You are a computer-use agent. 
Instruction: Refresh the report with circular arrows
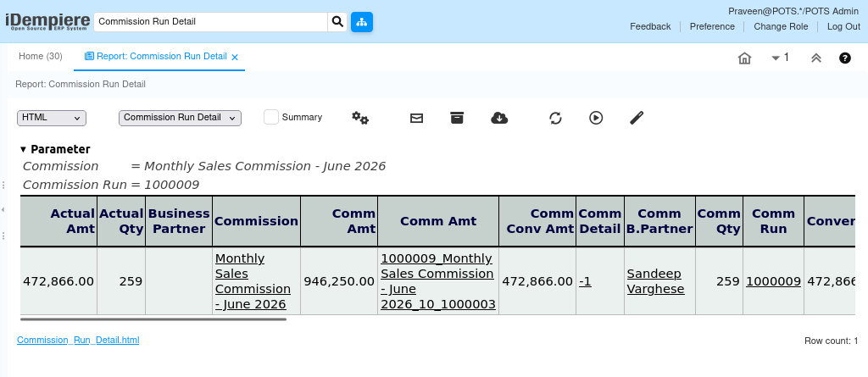point(555,118)
